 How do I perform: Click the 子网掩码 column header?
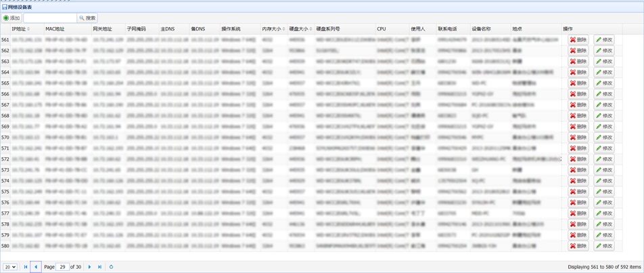pyautogui.click(x=142, y=29)
